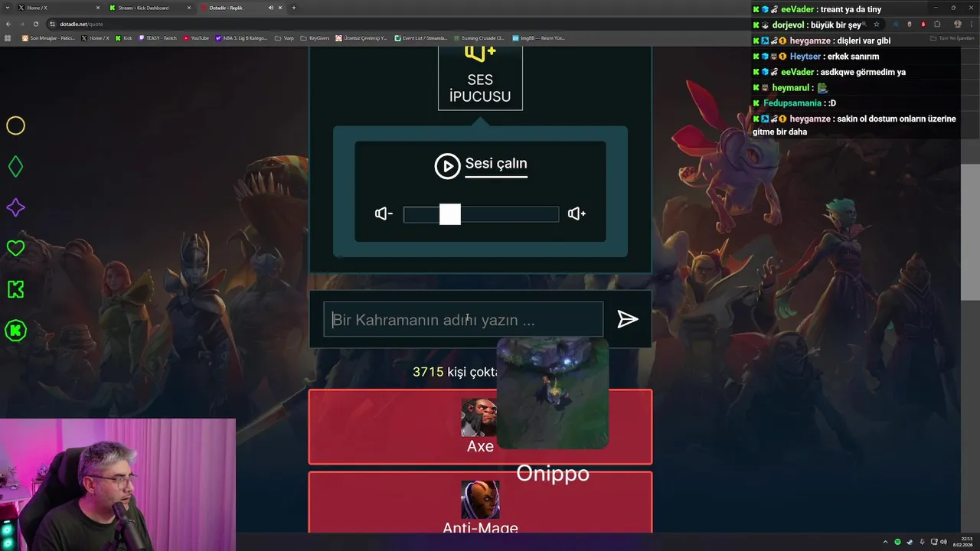Screen dimensions: 980x551
Task: Open the YouTube bookmark
Action: click(196, 37)
